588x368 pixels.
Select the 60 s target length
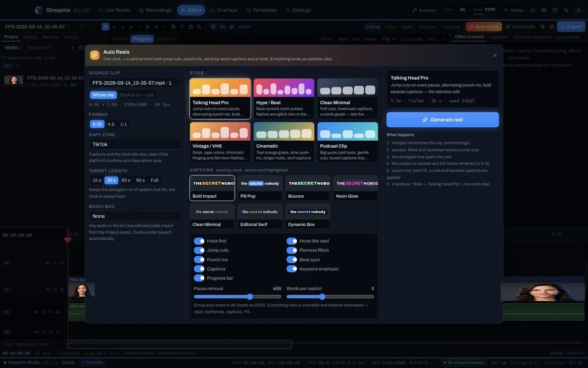[x=126, y=180]
